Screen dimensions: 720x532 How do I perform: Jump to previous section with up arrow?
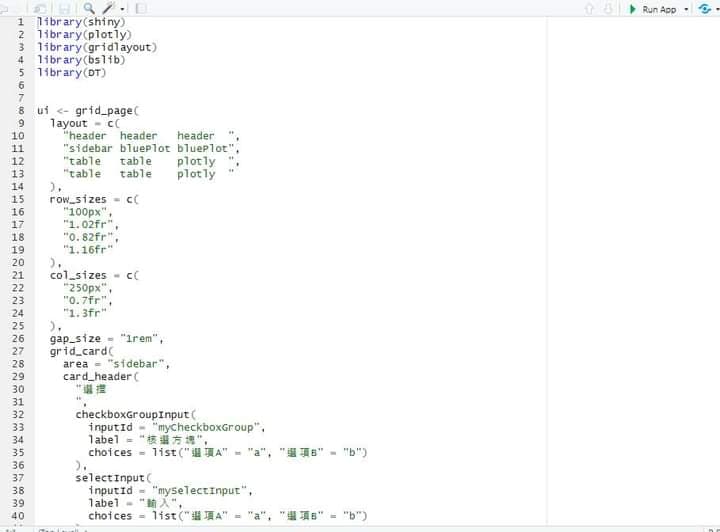(590, 9)
